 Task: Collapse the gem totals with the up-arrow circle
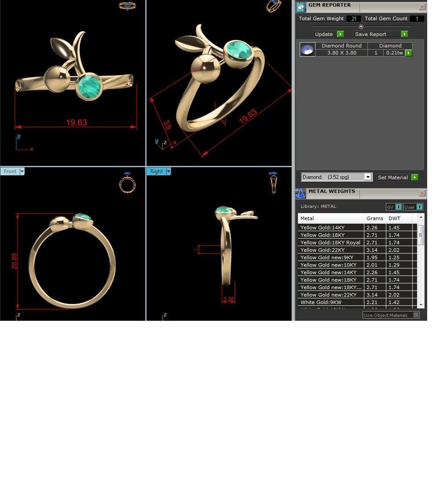tap(361, 26)
